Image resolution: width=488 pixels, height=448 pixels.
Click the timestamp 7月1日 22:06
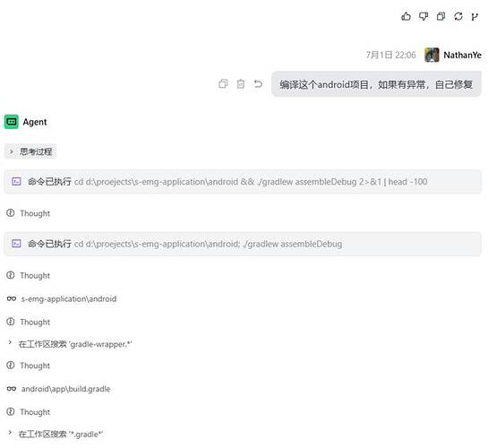[x=390, y=56]
